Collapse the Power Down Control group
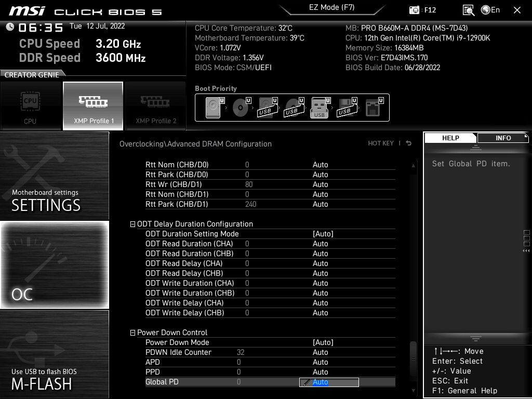 [132, 333]
